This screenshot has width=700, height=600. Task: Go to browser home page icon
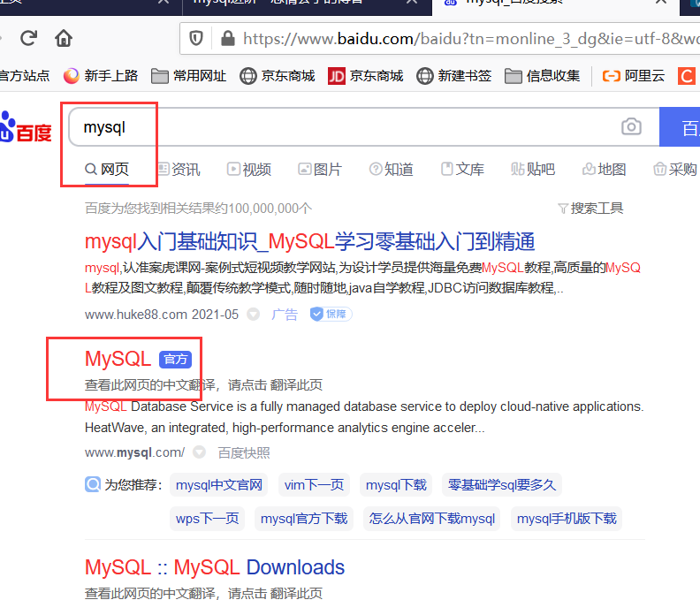pyautogui.click(x=64, y=38)
